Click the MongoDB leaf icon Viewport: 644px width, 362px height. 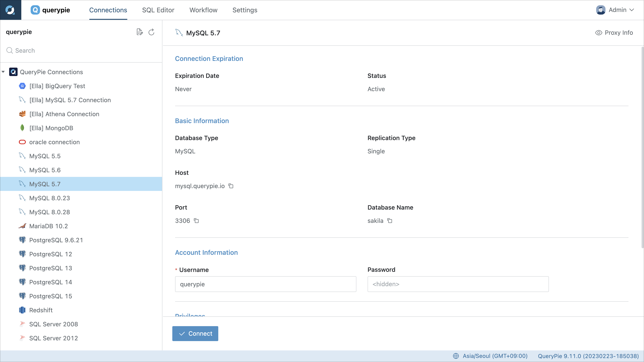22,128
